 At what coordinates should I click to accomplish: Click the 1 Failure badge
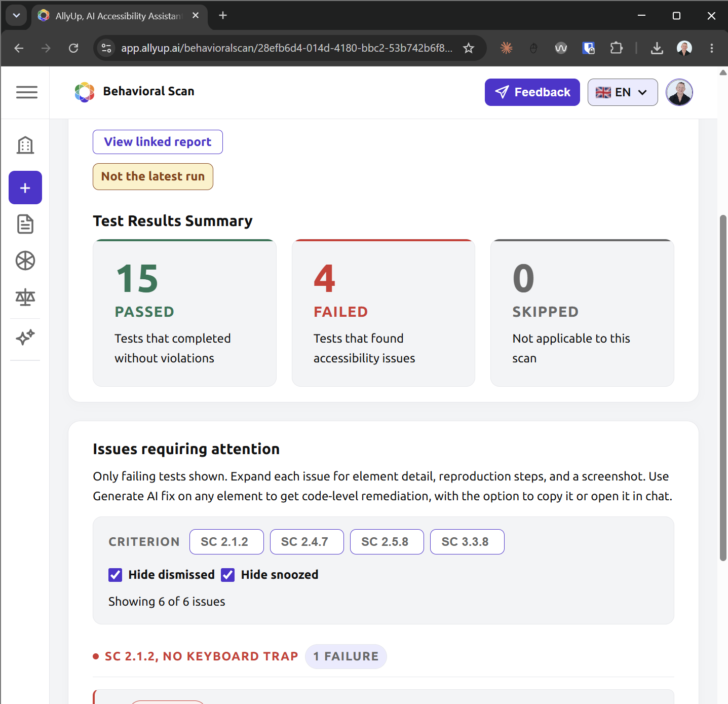(346, 656)
